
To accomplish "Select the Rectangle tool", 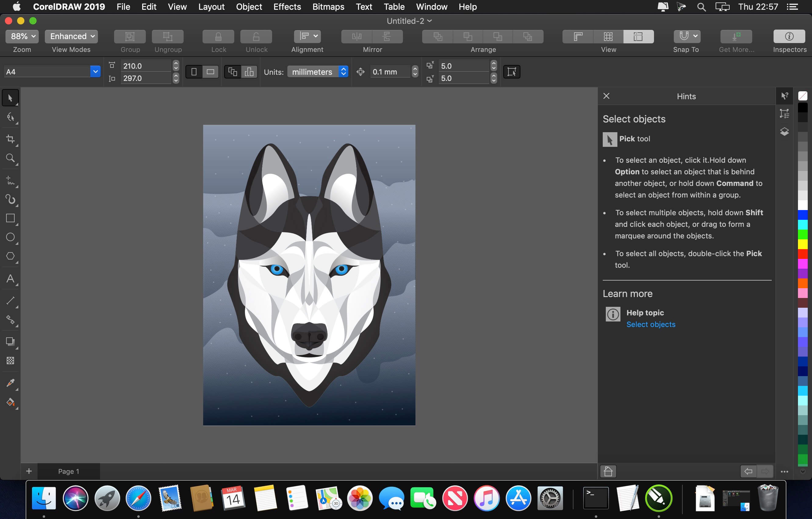I will 10,218.
